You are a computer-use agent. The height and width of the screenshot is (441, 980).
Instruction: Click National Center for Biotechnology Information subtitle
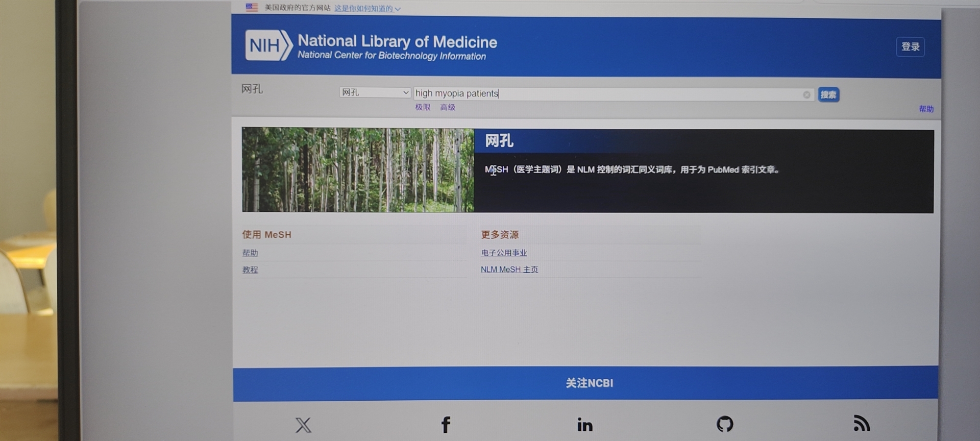[391, 55]
